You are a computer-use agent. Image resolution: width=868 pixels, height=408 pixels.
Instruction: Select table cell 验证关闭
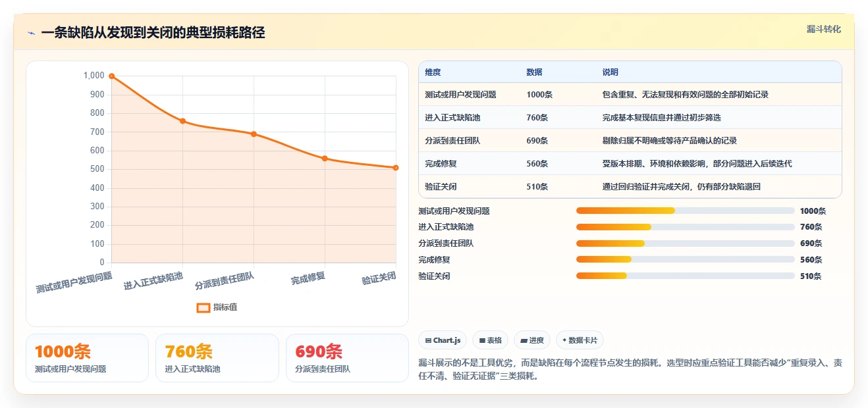pos(441,187)
